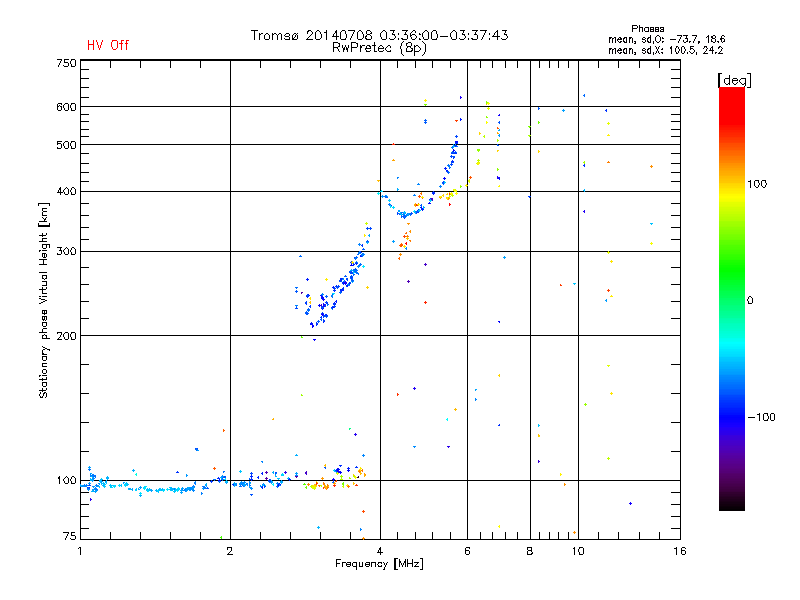This screenshot has height=600, width=800.
Task: Click the colorbar tick label "0"
Action: coord(750,301)
